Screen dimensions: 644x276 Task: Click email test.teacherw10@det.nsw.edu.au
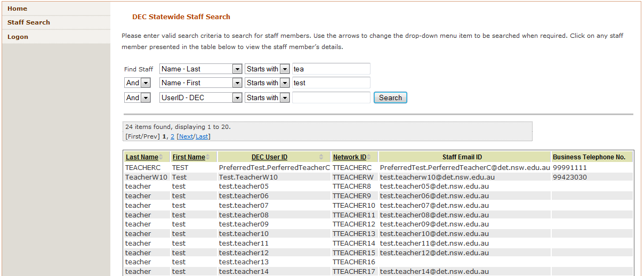pos(437,177)
